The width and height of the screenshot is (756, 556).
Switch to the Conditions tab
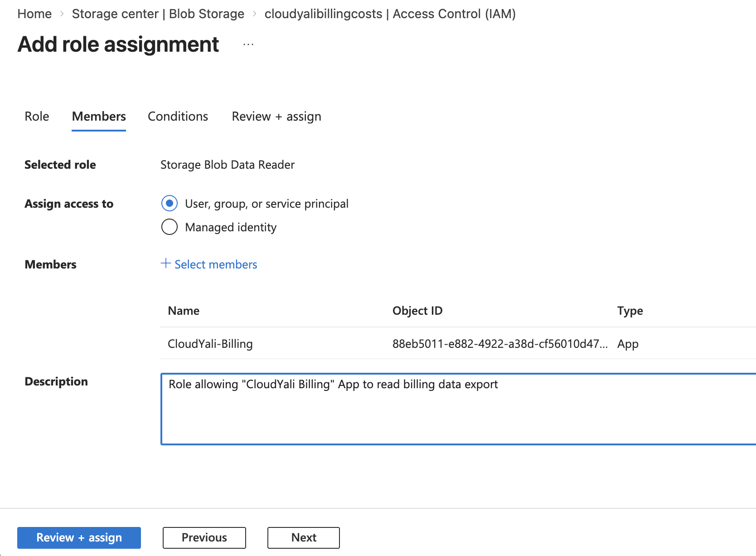tap(178, 117)
